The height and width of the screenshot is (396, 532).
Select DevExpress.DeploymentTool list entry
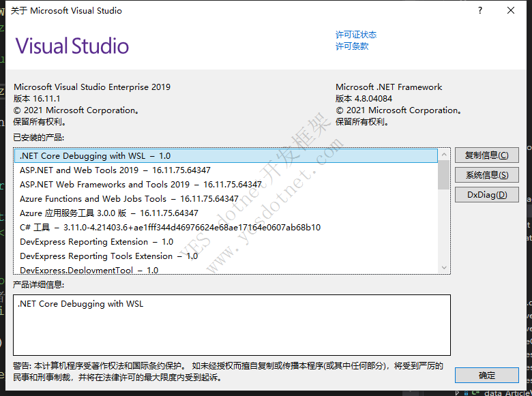pos(226,270)
